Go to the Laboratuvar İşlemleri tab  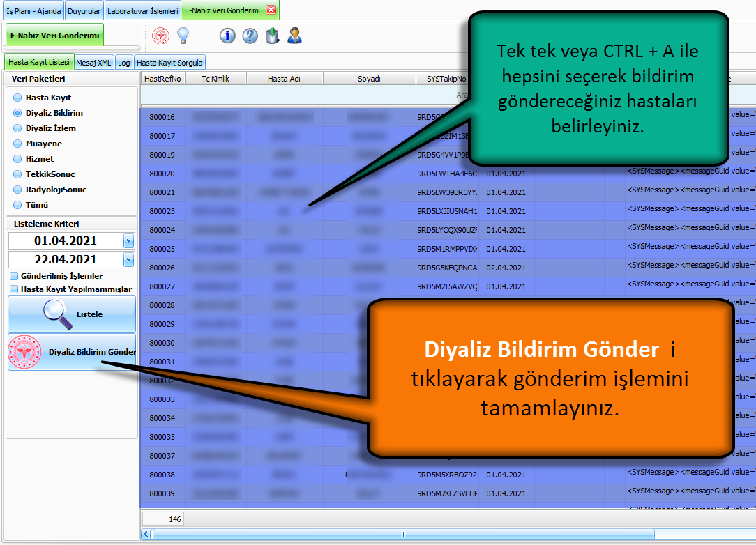point(143,10)
